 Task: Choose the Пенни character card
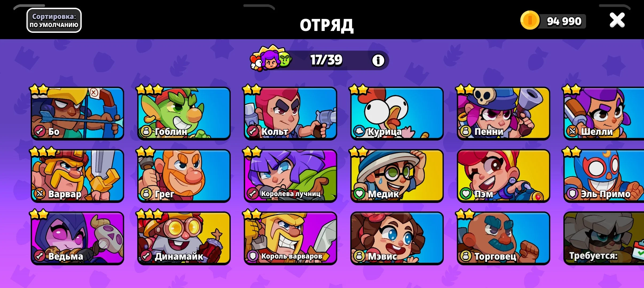click(x=504, y=113)
